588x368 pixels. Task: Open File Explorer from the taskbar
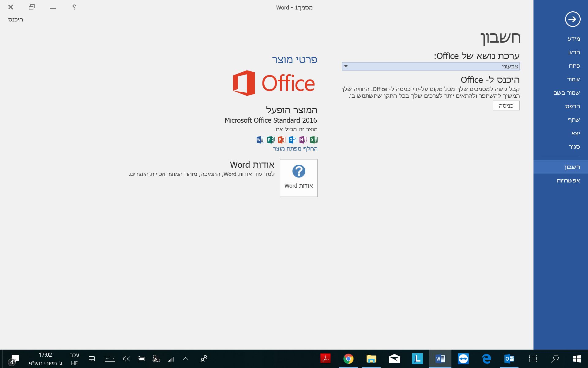pyautogui.click(x=371, y=358)
